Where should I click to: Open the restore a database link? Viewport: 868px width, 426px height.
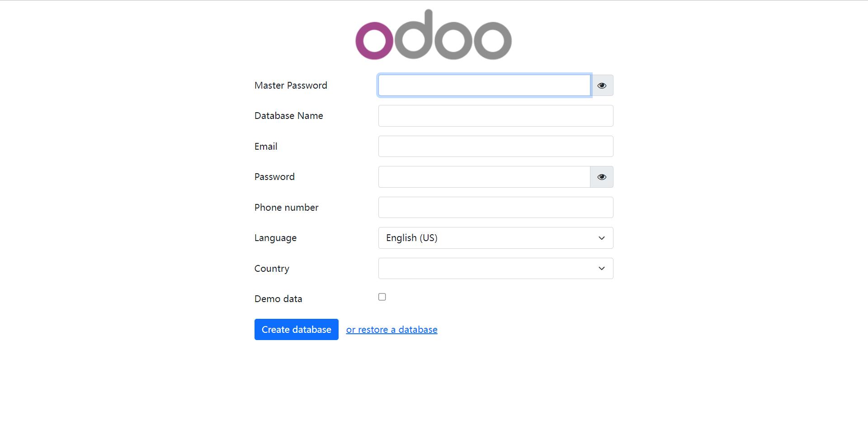click(x=392, y=329)
